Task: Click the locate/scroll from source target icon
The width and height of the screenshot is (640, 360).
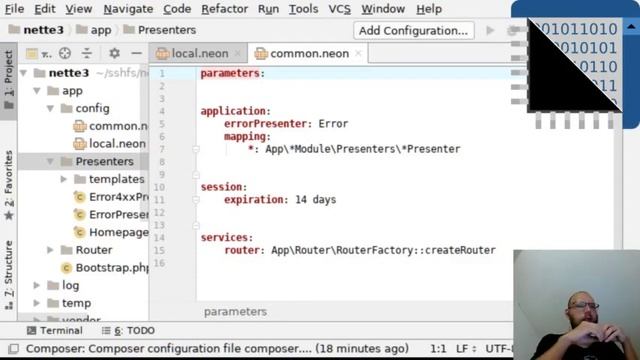Action: point(65,53)
